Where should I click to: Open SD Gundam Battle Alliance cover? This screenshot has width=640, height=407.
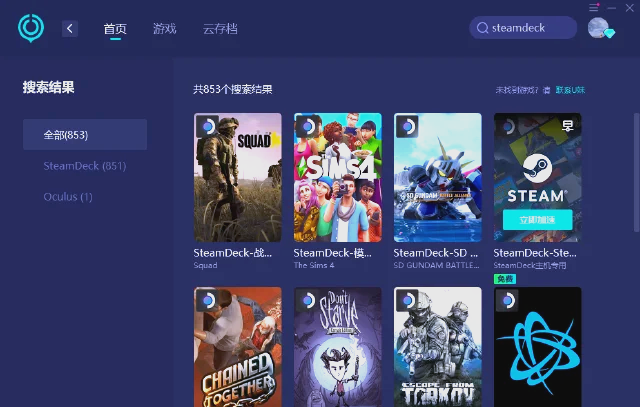coord(438,178)
